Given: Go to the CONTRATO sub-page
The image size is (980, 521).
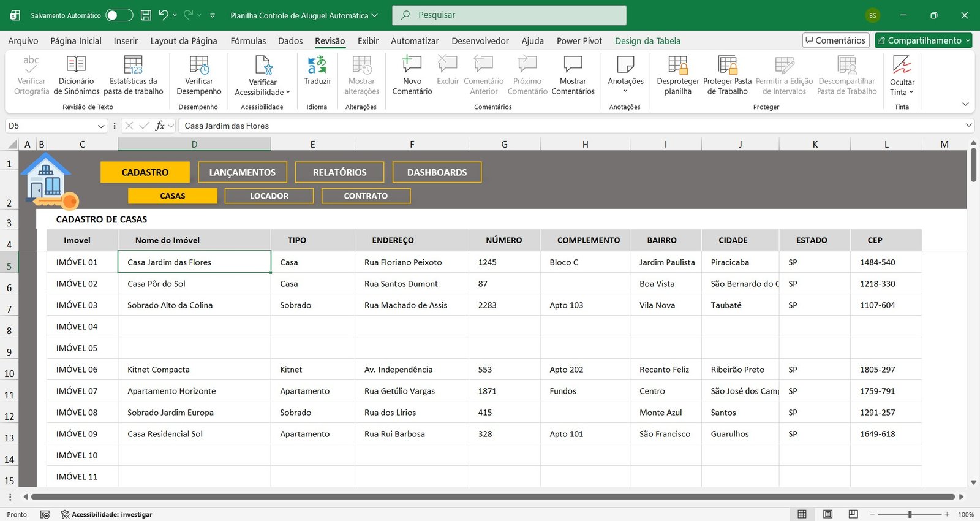Looking at the screenshot, I should 366,196.
